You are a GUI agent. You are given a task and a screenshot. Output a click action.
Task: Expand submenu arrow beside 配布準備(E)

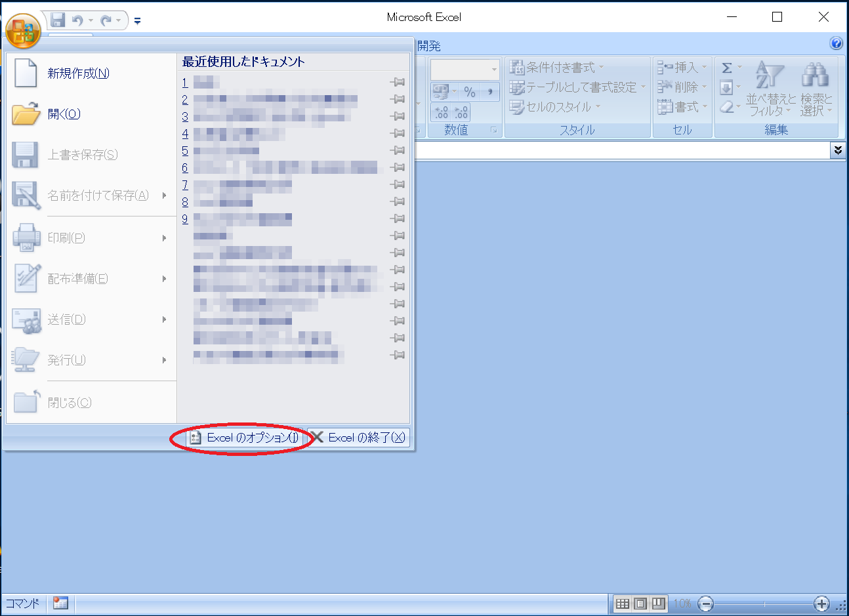coord(165,278)
